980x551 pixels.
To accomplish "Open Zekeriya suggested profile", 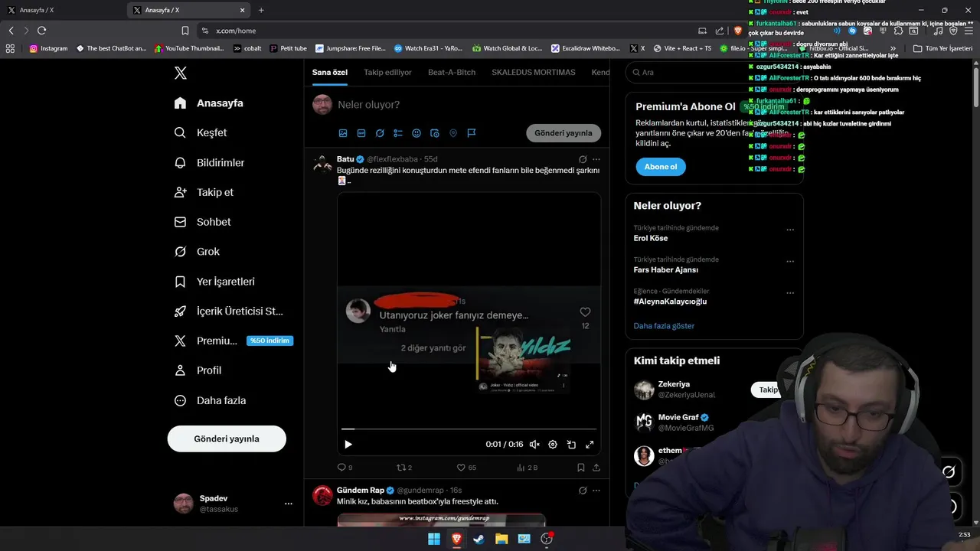I will click(x=674, y=384).
